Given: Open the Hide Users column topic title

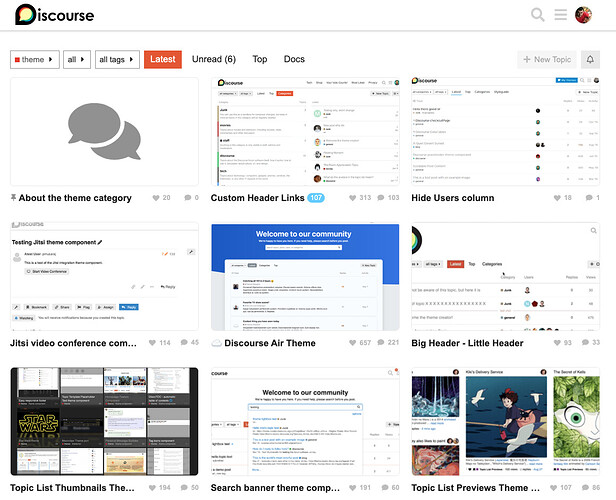Looking at the screenshot, I should pyautogui.click(x=453, y=198).
